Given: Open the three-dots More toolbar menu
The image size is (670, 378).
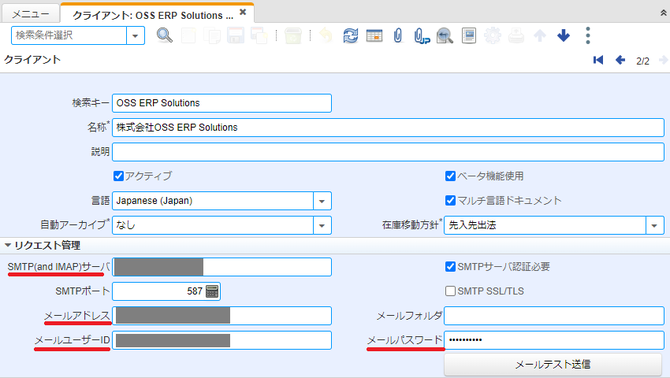Looking at the screenshot, I should [x=588, y=35].
